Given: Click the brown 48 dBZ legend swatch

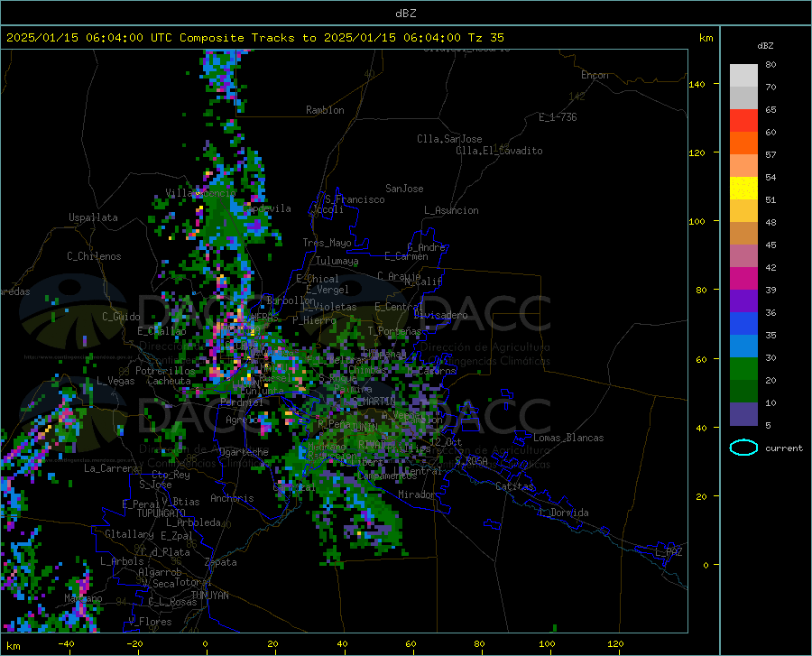Looking at the screenshot, I should click(x=743, y=234).
